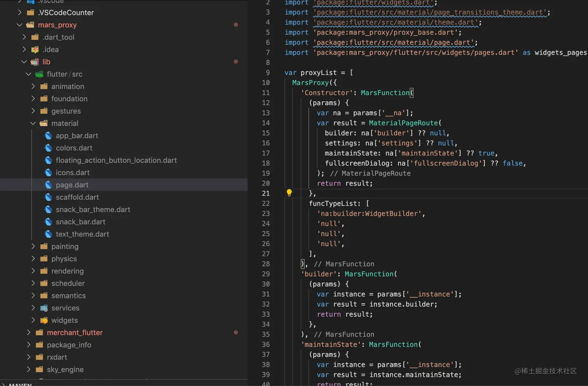Click the green folder icon beside flutter/src

tap(39, 74)
